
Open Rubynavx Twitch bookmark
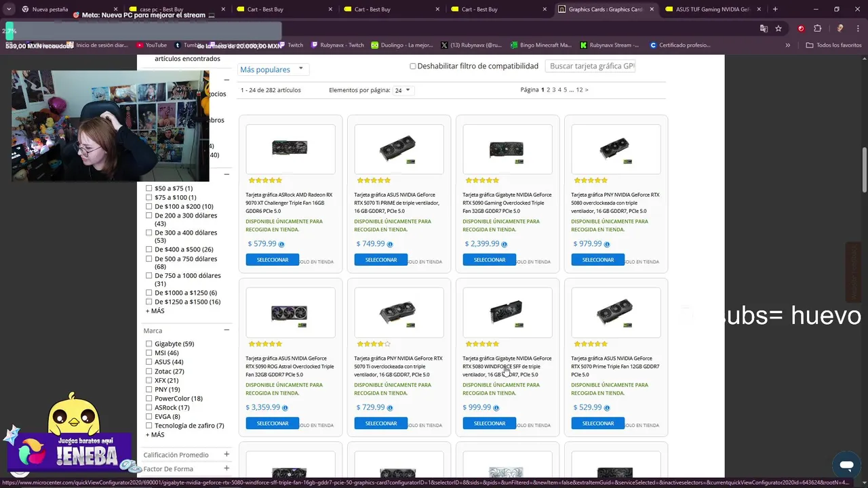tap(338, 45)
